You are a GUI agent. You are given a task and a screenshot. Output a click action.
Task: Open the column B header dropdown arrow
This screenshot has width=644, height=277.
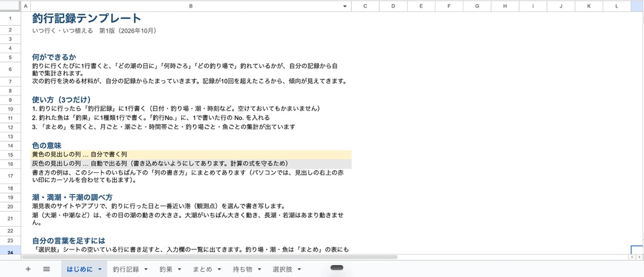(345, 6)
